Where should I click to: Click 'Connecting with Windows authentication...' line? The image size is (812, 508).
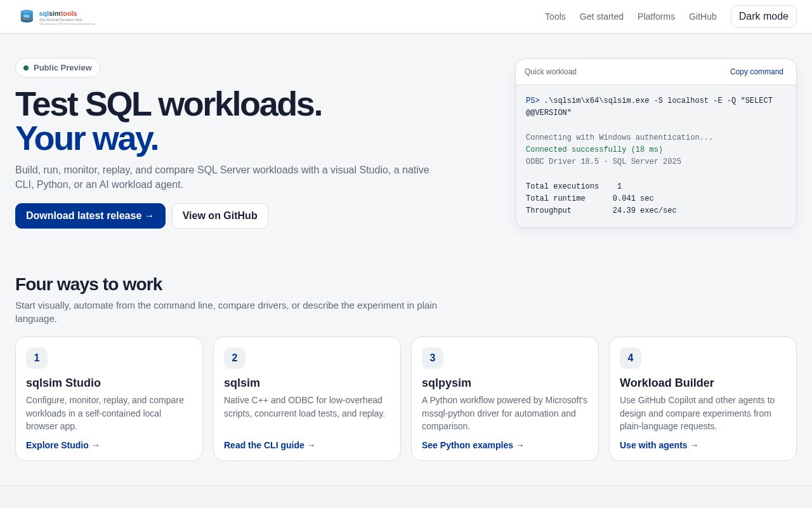coord(619,138)
